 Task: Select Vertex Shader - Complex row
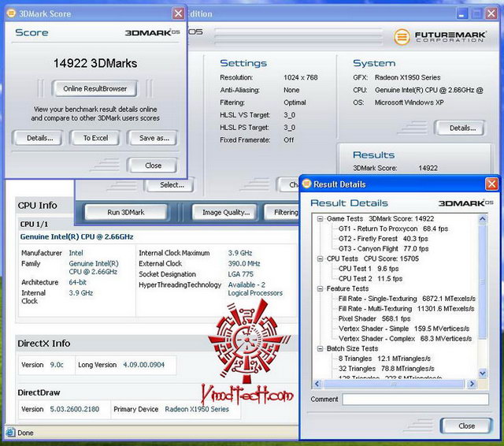[405, 339]
